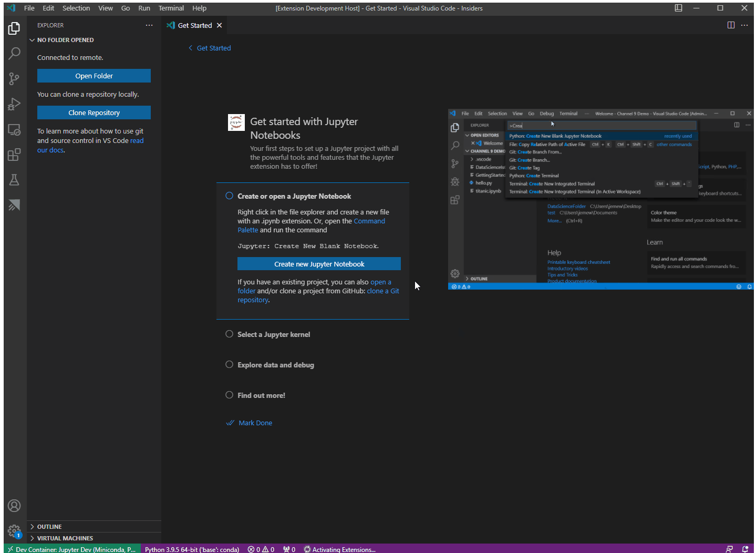This screenshot has height=553, width=756.
Task: Click Create new Jupyter Notebook button
Action: (319, 264)
